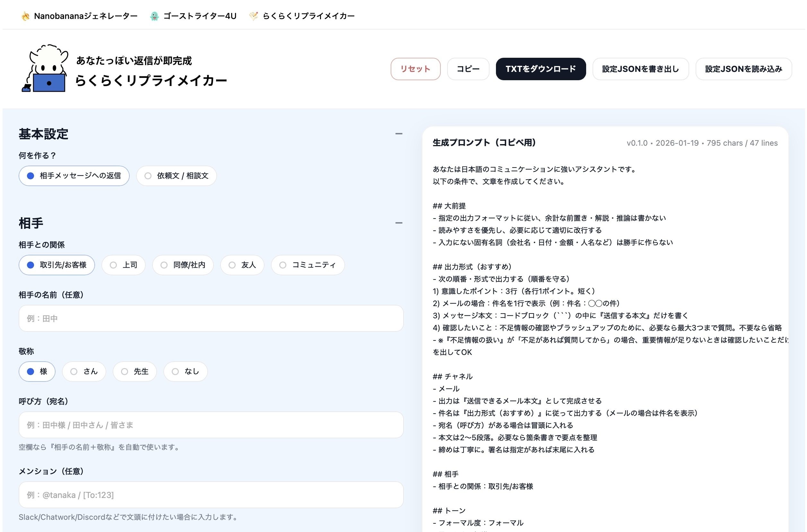The height and width of the screenshot is (532, 807).
Task: Select 上司 as the relationship
Action: (123, 265)
